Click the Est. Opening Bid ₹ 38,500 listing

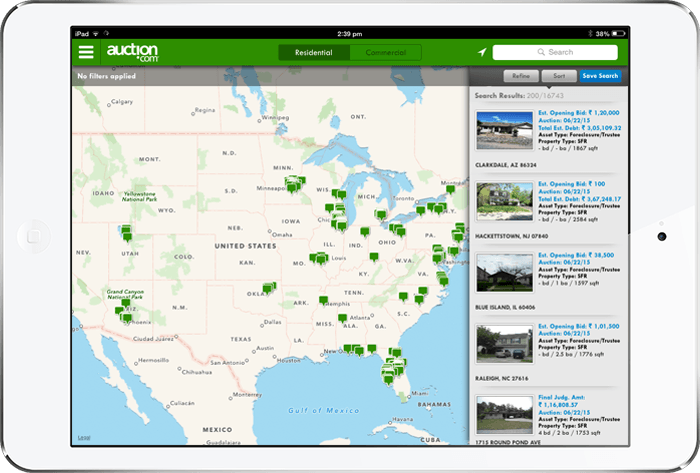(579, 255)
